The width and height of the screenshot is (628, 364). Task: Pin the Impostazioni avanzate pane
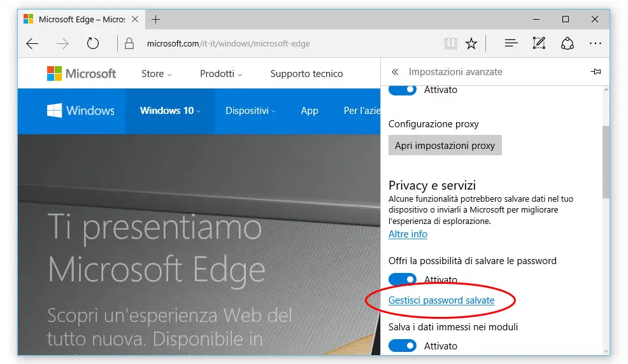[x=596, y=72]
